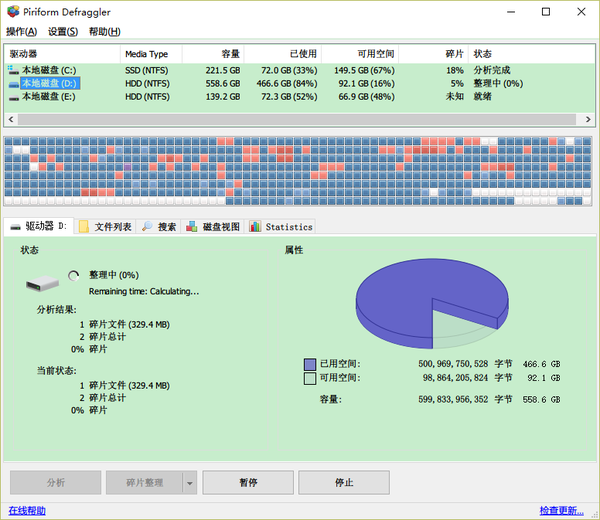The image size is (600, 520).
Task: Click the drive icon on the Drive D: tab
Action: pos(15,227)
